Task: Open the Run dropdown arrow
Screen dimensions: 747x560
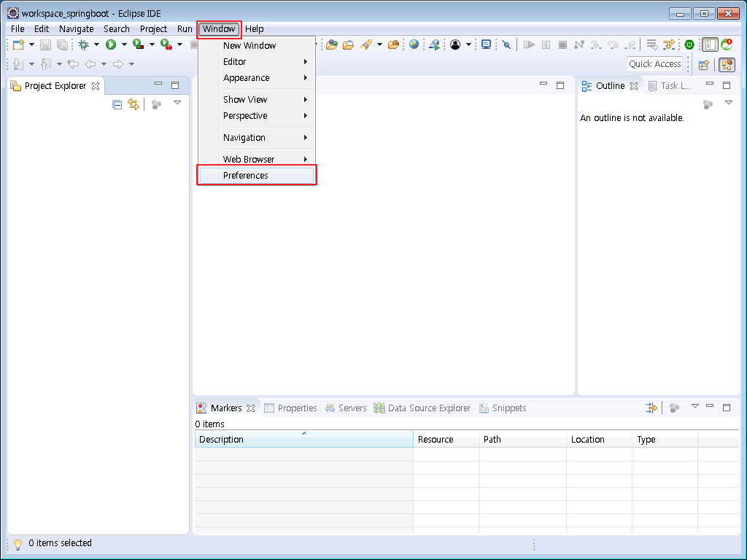Action: click(x=124, y=44)
